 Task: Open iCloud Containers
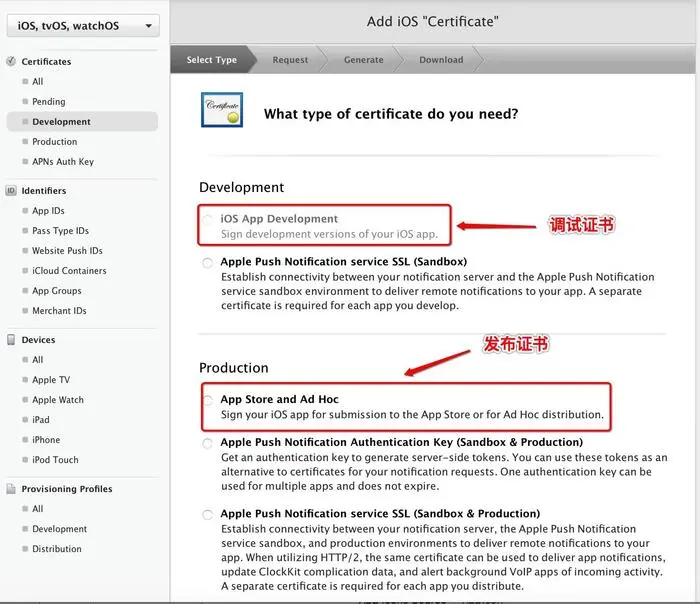(x=69, y=271)
